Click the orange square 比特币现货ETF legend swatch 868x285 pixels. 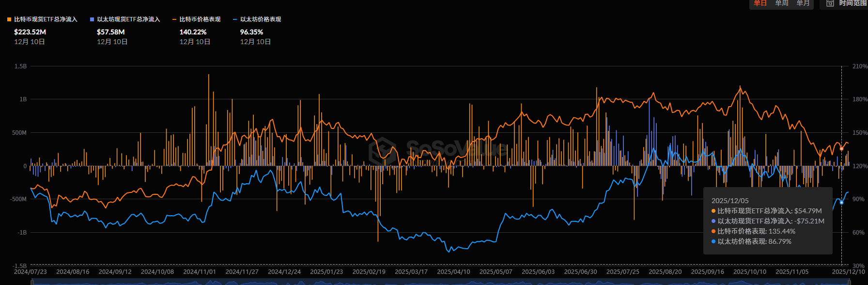click(x=9, y=19)
